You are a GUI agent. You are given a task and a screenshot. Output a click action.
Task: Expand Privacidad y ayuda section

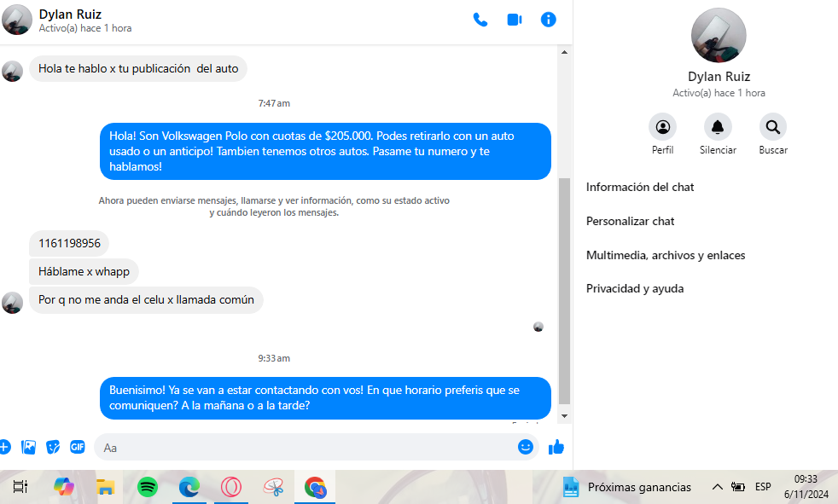(635, 288)
